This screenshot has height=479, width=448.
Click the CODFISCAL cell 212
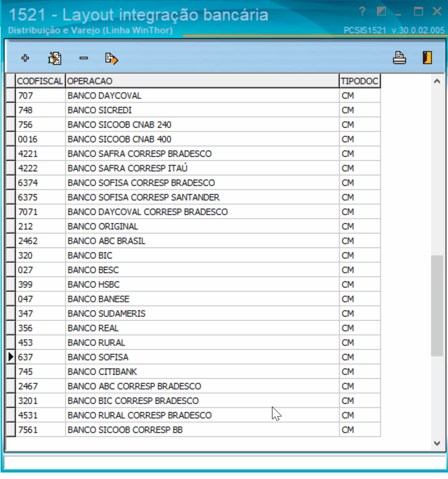point(40,227)
